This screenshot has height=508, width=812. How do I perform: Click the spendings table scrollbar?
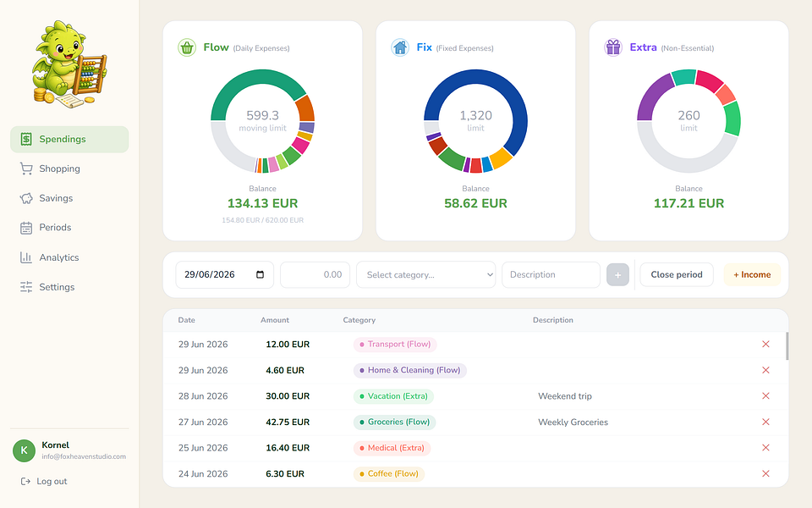point(787,346)
